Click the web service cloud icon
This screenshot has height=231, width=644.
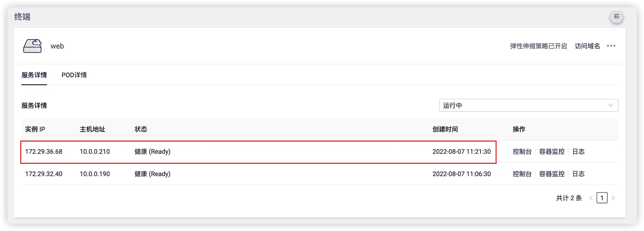coord(32,46)
